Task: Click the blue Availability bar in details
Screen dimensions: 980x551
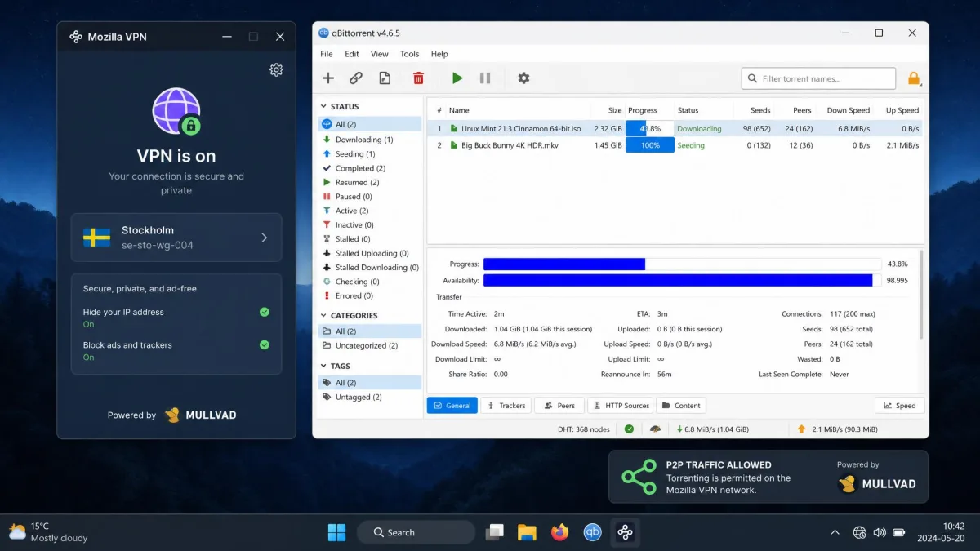Action: (678, 280)
